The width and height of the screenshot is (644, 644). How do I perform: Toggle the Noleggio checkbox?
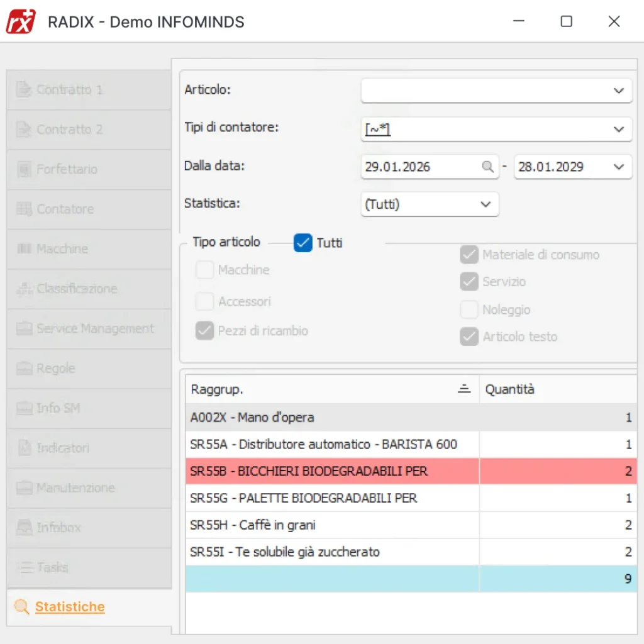(x=469, y=309)
